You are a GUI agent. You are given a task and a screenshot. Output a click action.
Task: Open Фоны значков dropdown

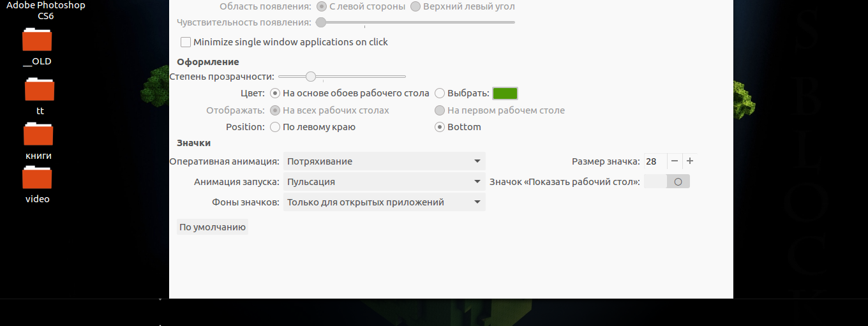[384, 202]
